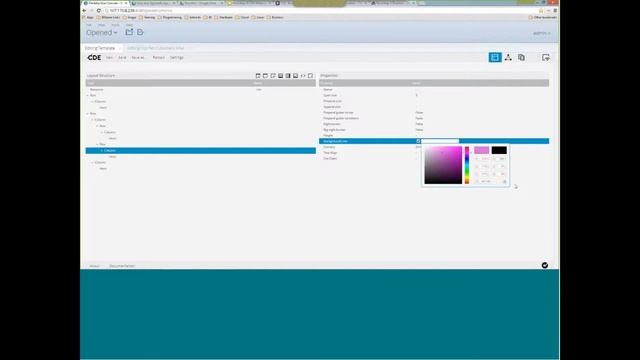Click Settings in the CDE menu

pyautogui.click(x=177, y=58)
